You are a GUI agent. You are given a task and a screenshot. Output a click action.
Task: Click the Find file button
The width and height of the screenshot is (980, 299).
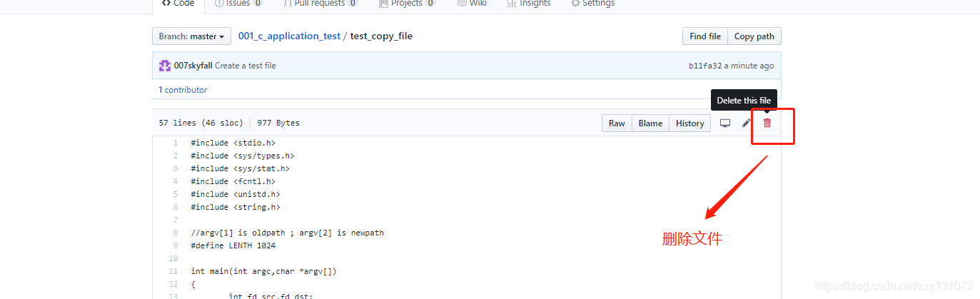[704, 36]
